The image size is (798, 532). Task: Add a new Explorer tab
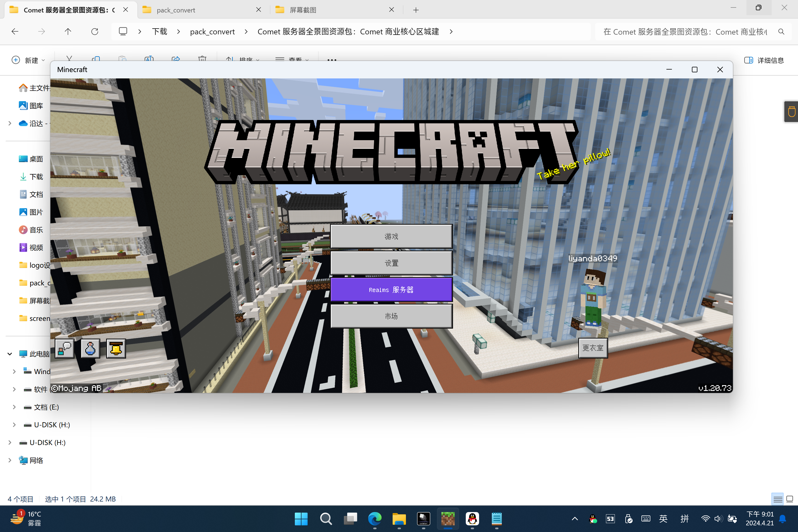coord(416,10)
